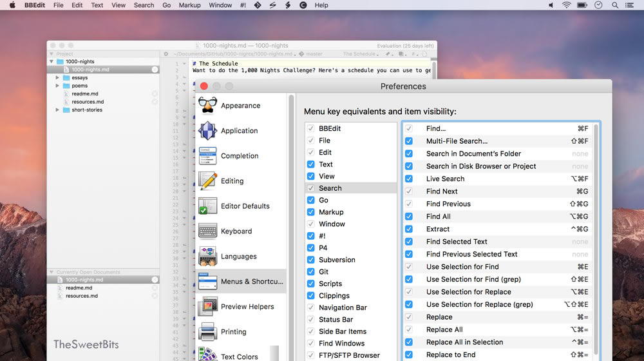Viewport: 644px width, 361px height.
Task: Select the Printing printer icon
Action: (x=208, y=331)
